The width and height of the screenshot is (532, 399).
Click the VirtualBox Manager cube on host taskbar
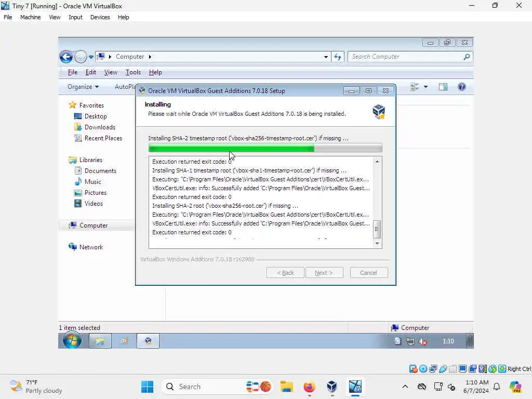tap(332, 387)
